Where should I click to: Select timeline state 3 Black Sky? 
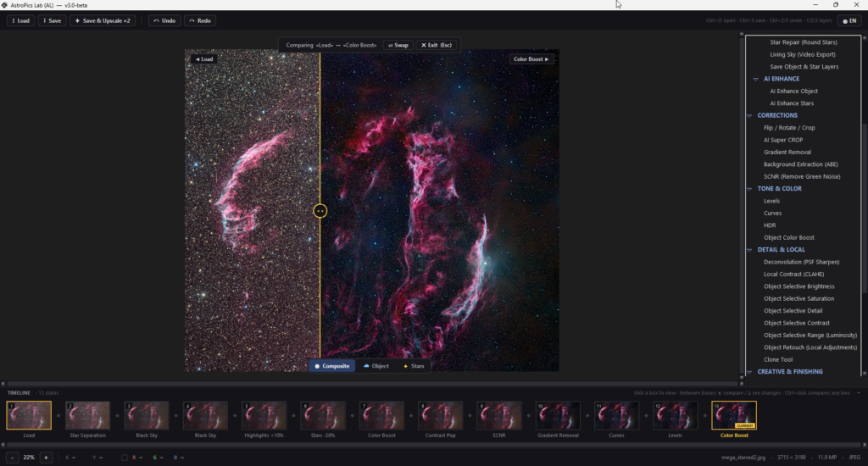(146, 415)
